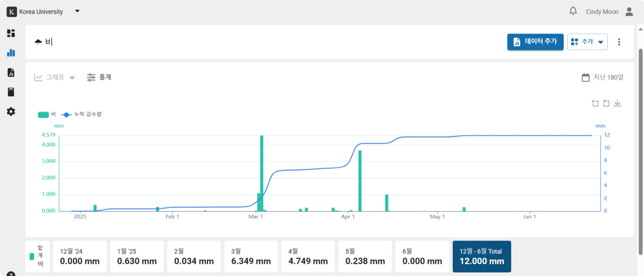The image size is (644, 276).
Task: Open the 그래프 chart type dropdown
Action: pyautogui.click(x=54, y=77)
